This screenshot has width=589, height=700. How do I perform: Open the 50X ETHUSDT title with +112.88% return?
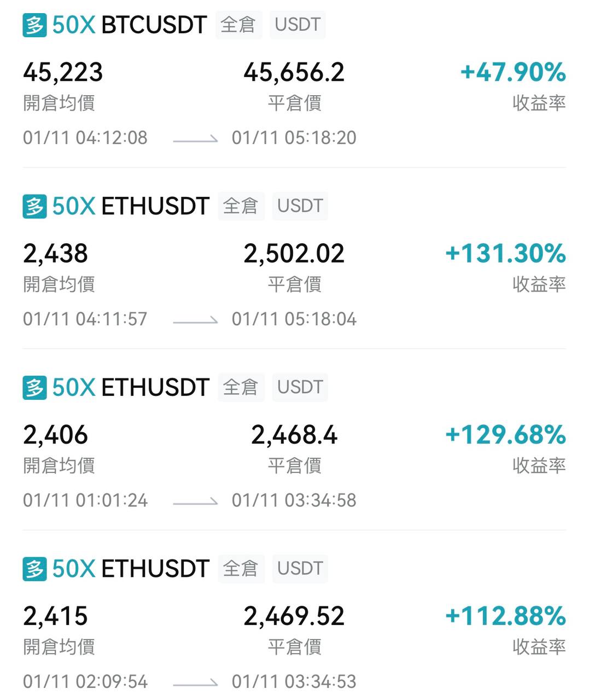[x=131, y=569]
